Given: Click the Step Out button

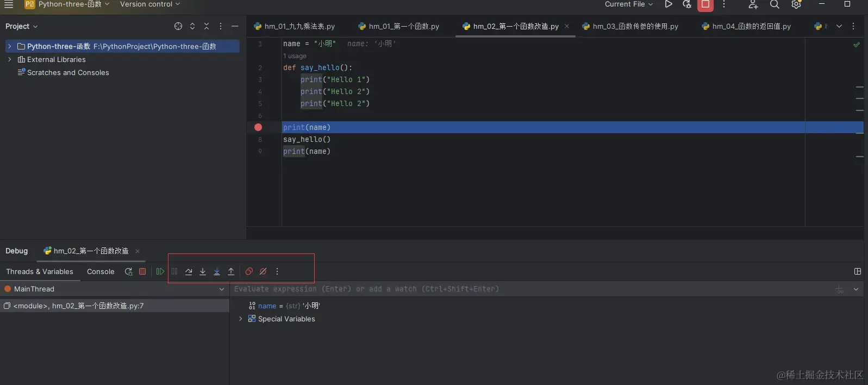Looking at the screenshot, I should pos(231,271).
